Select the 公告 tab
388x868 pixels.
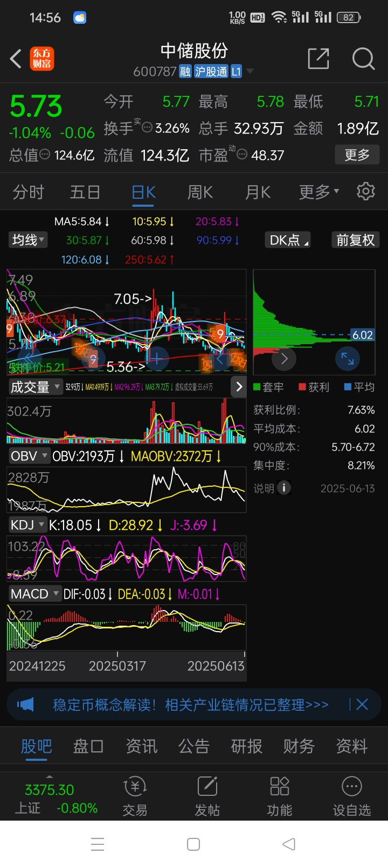pos(194,746)
